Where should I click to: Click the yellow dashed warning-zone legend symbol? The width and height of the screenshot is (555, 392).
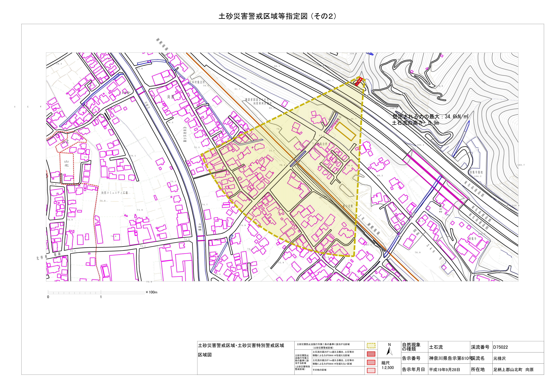coord(371,345)
